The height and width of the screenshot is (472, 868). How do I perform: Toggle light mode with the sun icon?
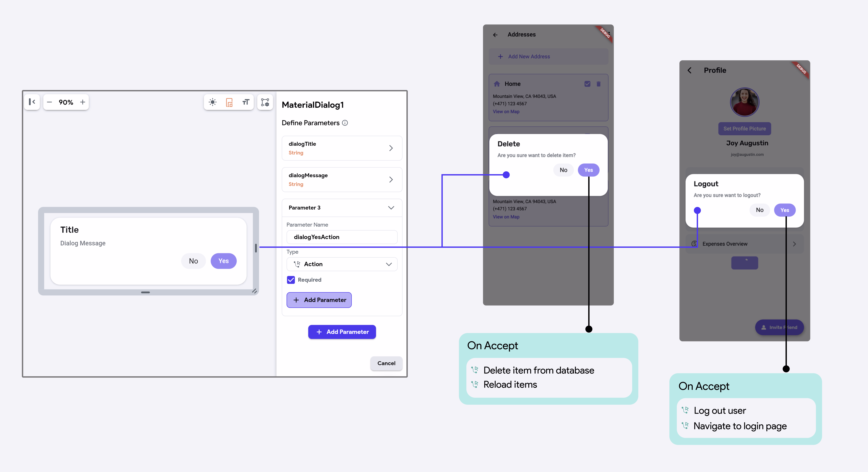click(x=213, y=102)
